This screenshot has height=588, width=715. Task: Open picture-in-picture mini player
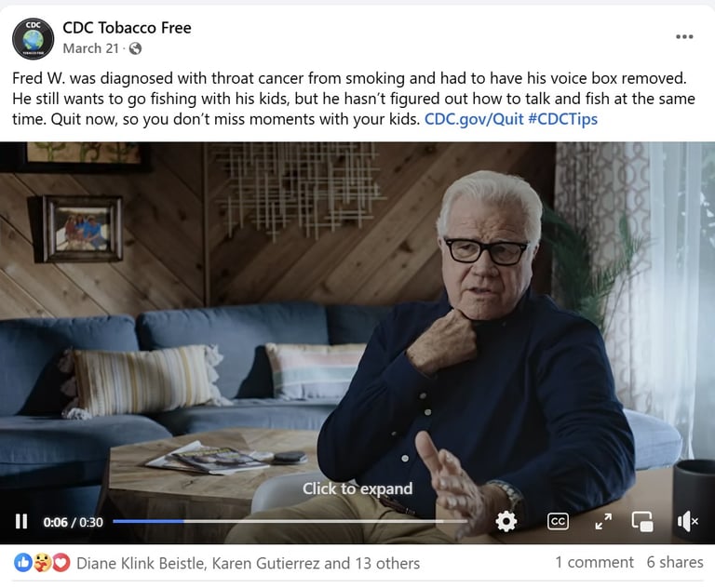coord(642,521)
